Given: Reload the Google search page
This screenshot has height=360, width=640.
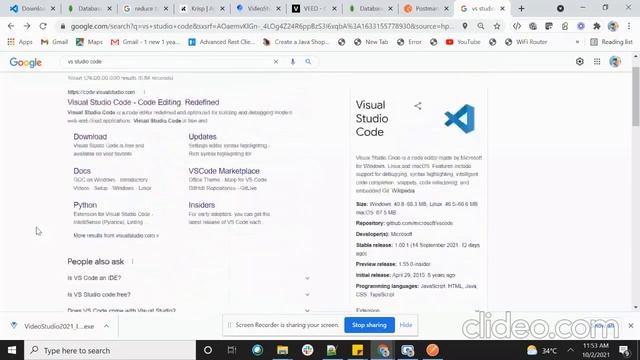Looking at the screenshot, I should [x=43, y=26].
